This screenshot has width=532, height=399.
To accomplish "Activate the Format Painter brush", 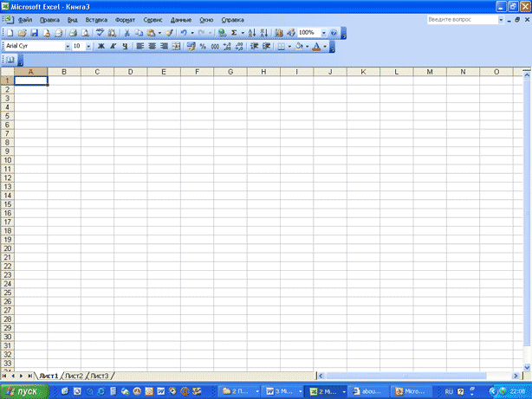I will 169,33.
